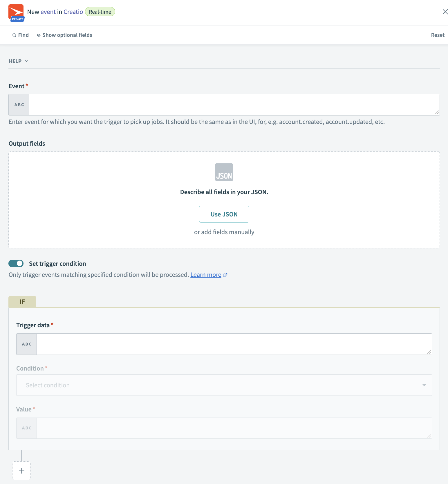The width and height of the screenshot is (448, 484).
Task: Close the trigger configuration panel
Action: pos(445,12)
